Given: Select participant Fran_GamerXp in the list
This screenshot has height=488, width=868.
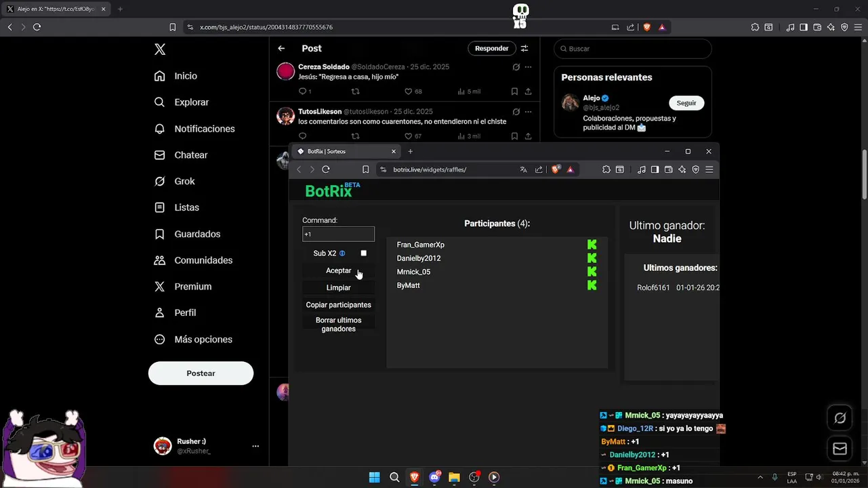Looking at the screenshot, I should pyautogui.click(x=421, y=245).
